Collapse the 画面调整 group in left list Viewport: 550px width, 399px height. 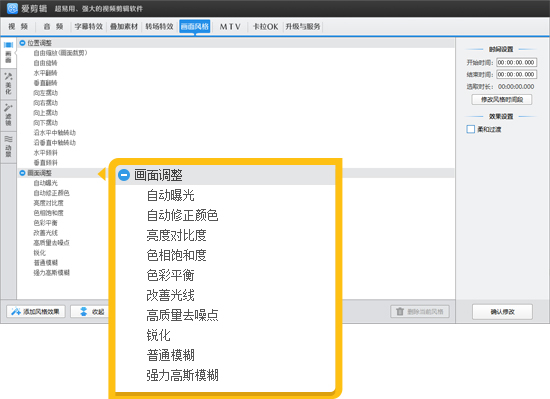click(x=22, y=173)
